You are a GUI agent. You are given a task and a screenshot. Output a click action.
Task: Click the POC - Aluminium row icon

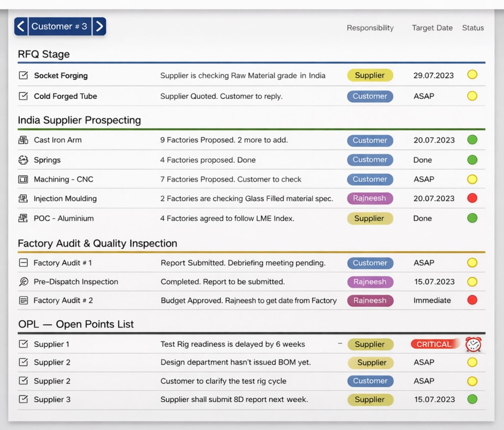pyautogui.click(x=23, y=218)
